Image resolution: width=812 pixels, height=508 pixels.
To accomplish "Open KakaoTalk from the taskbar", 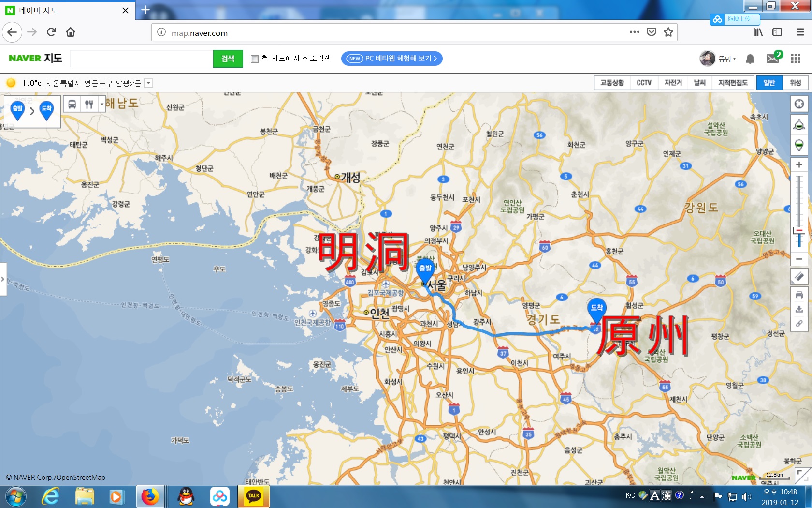I will [253, 496].
